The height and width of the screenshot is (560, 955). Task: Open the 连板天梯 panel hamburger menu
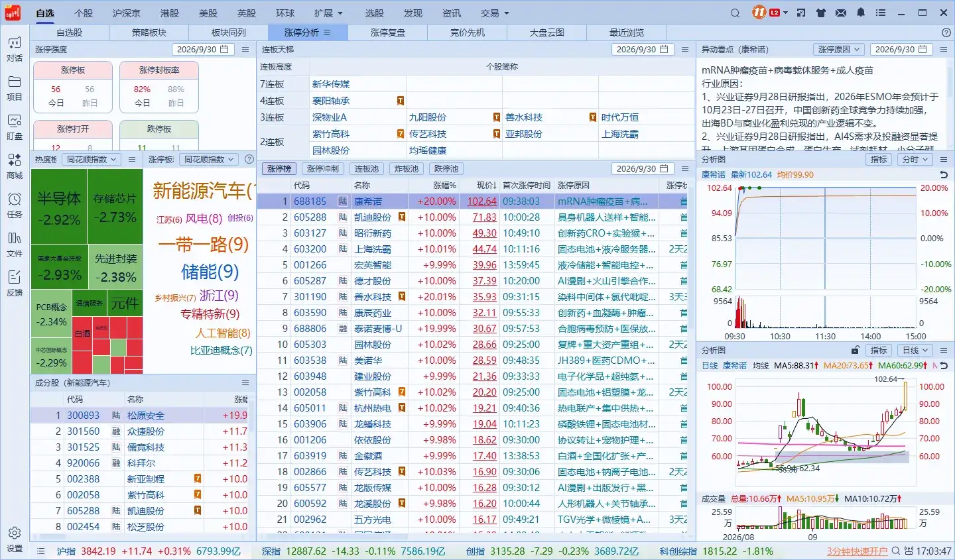(x=685, y=49)
